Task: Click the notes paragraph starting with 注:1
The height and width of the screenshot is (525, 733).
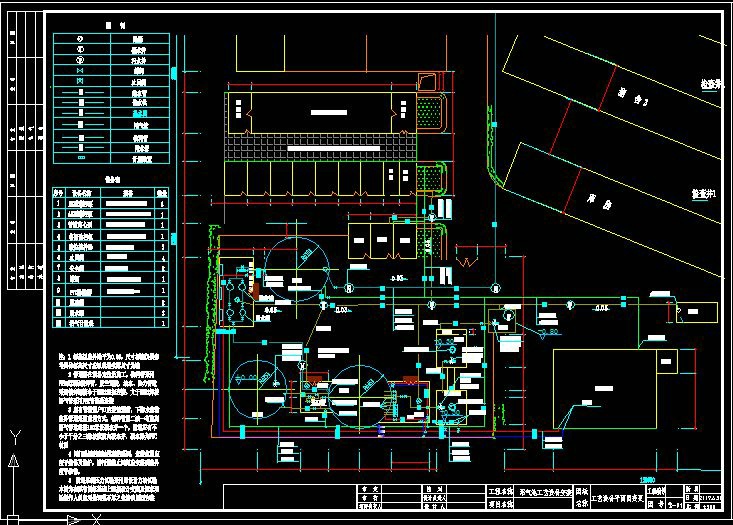Action: (x=109, y=360)
